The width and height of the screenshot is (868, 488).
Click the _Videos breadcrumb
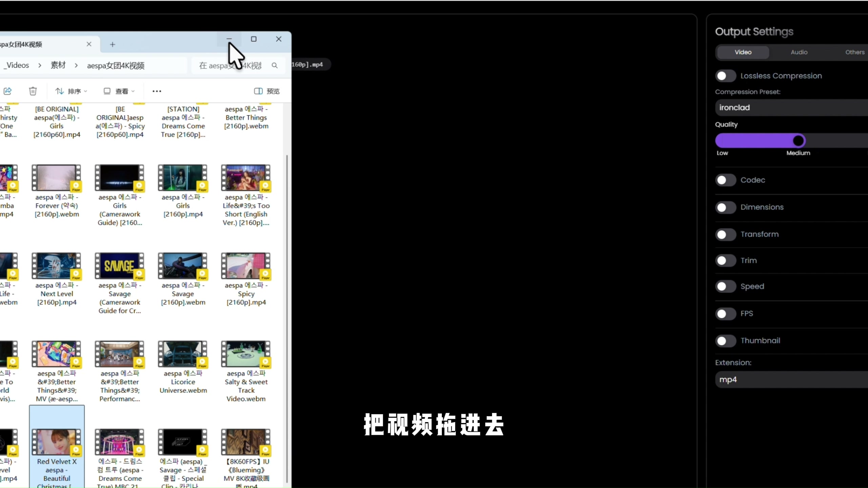click(x=17, y=65)
